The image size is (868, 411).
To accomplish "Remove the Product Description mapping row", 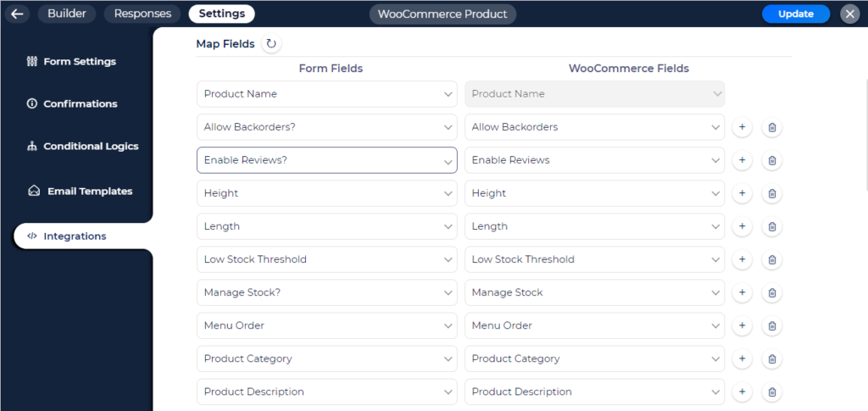I will tap(771, 392).
